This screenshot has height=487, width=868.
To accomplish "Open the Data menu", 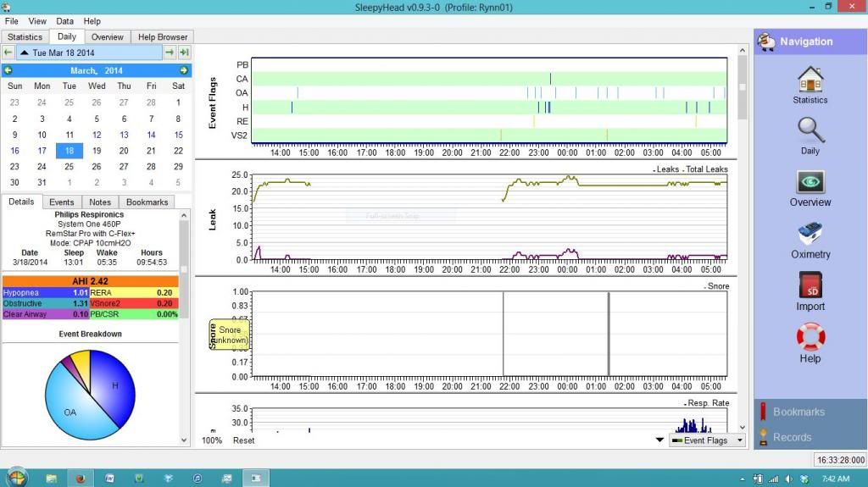I will [x=64, y=21].
